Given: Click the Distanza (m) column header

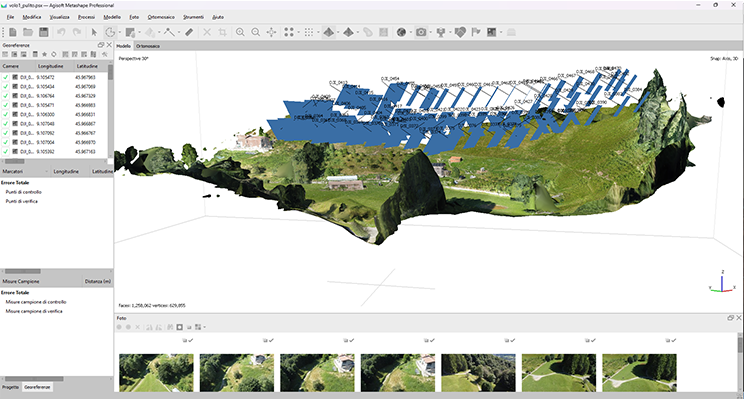Looking at the screenshot, I should click(98, 281).
